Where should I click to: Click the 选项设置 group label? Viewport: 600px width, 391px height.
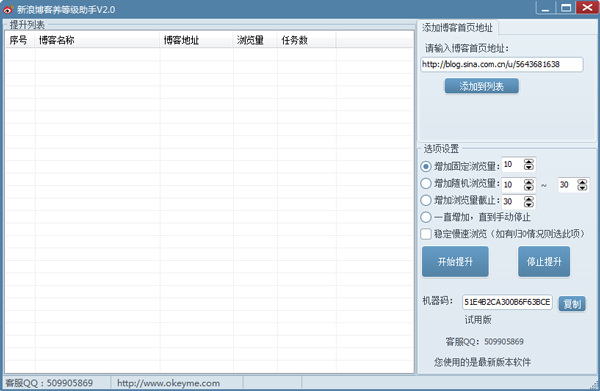441,149
